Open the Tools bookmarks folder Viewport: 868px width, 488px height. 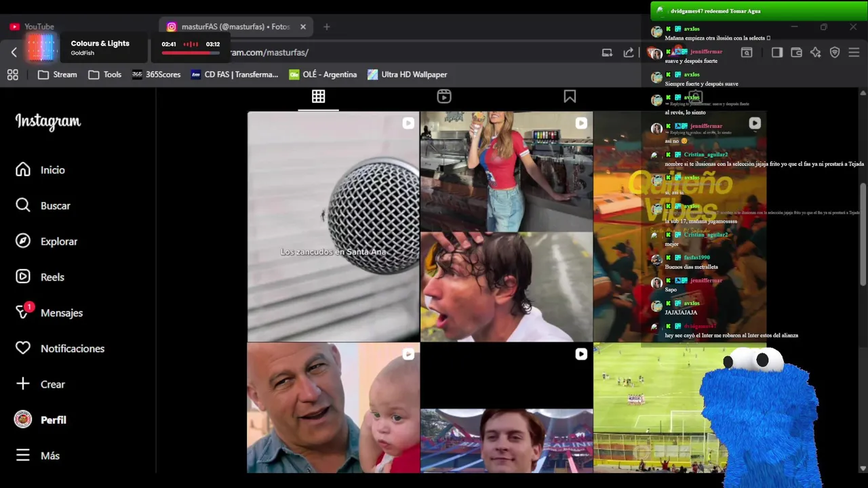point(104,75)
